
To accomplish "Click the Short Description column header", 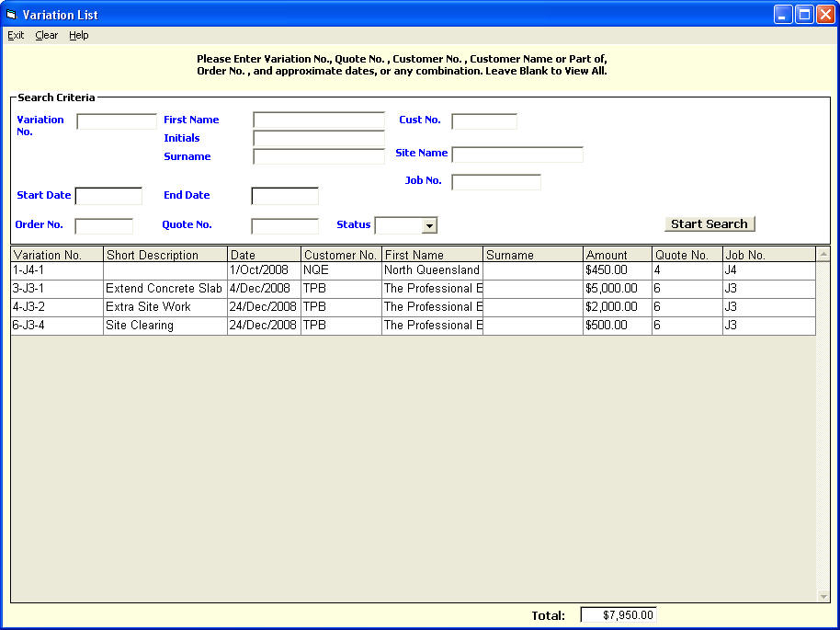I will click(x=165, y=255).
